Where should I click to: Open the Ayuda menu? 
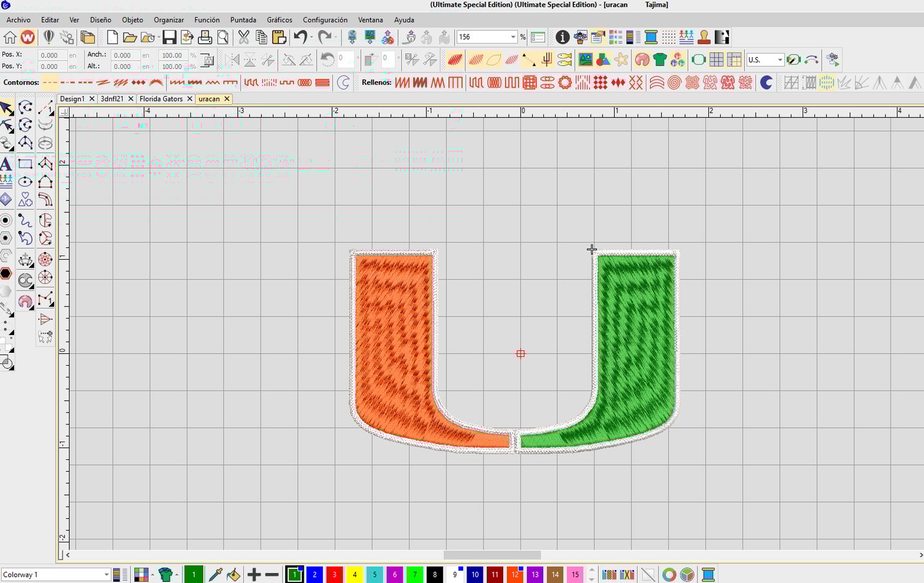404,20
